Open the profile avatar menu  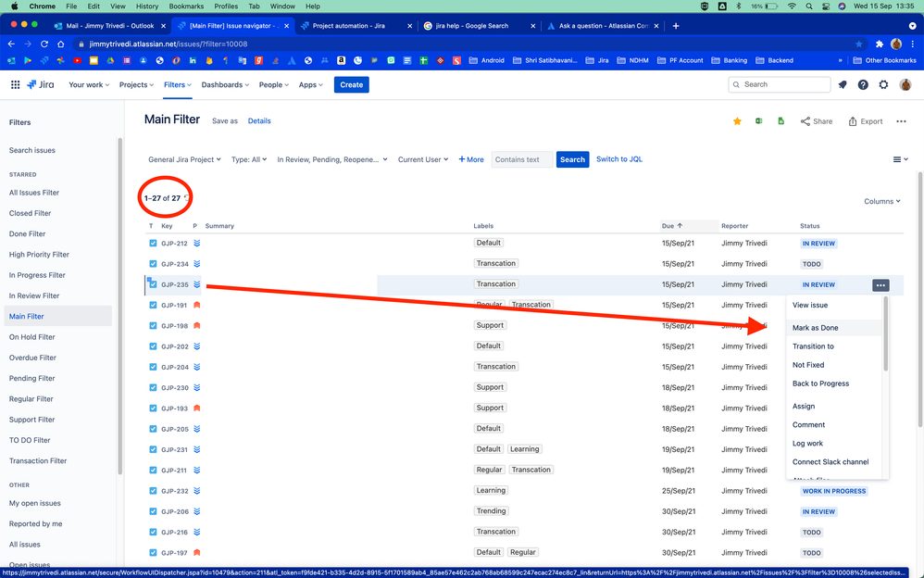(x=905, y=84)
